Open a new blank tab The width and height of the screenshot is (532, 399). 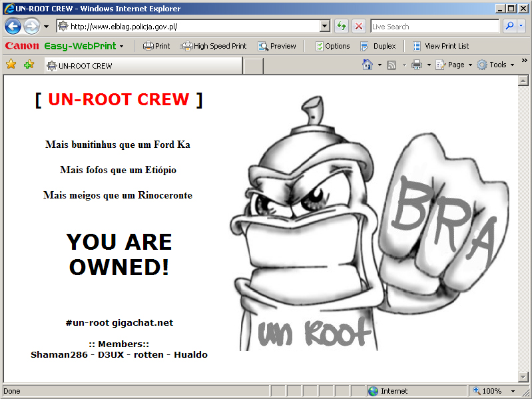coord(254,66)
